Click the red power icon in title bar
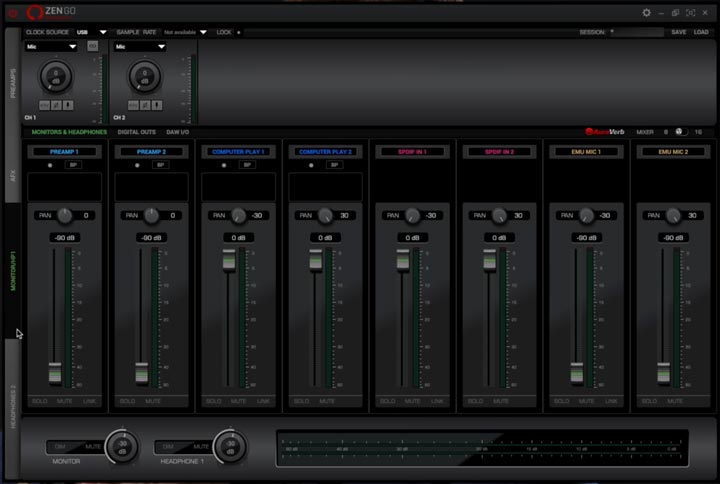The width and height of the screenshot is (720, 484). click(x=12, y=13)
